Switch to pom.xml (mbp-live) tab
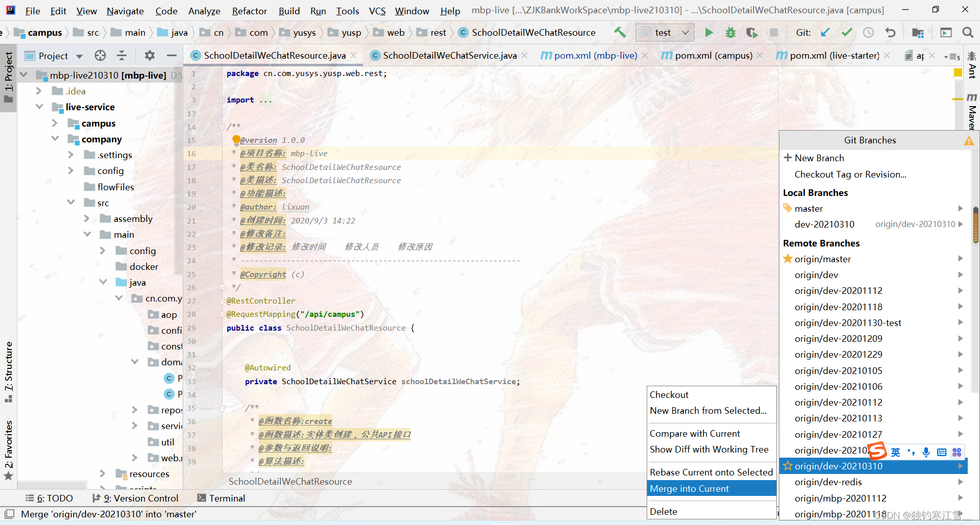Image resolution: width=980 pixels, height=525 pixels. 596,56
